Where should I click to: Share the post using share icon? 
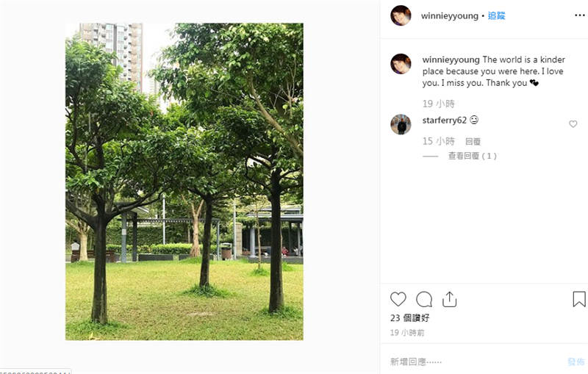click(449, 300)
